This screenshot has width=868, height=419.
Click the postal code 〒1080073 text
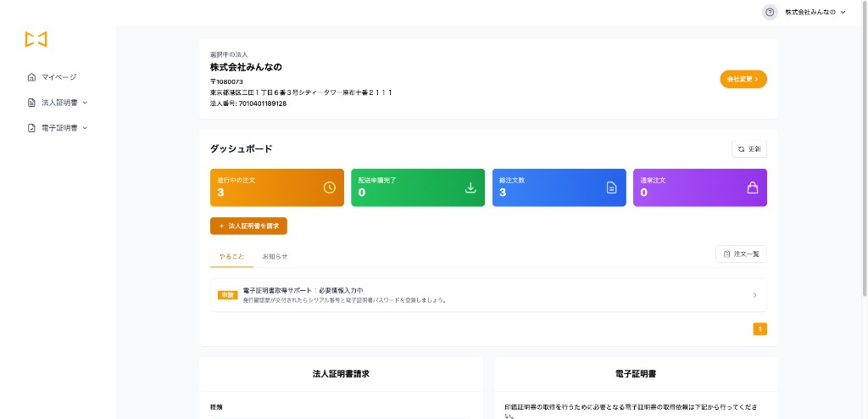pyautogui.click(x=226, y=81)
